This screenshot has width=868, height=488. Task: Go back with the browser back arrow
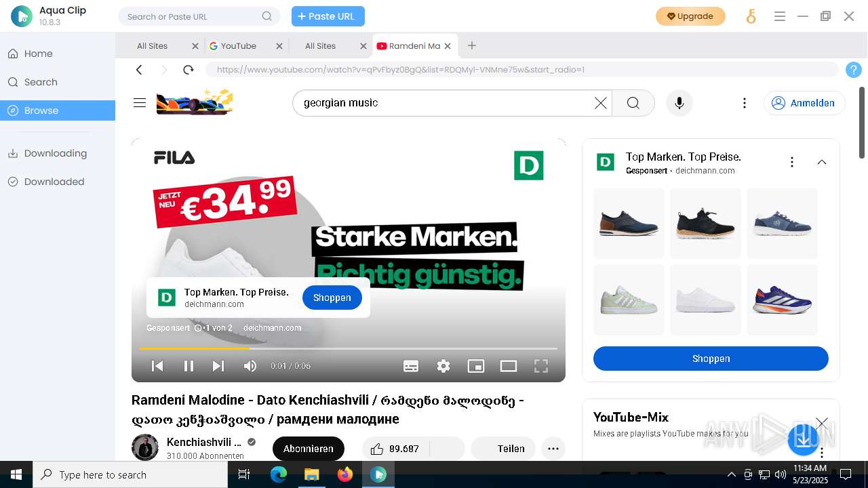139,70
